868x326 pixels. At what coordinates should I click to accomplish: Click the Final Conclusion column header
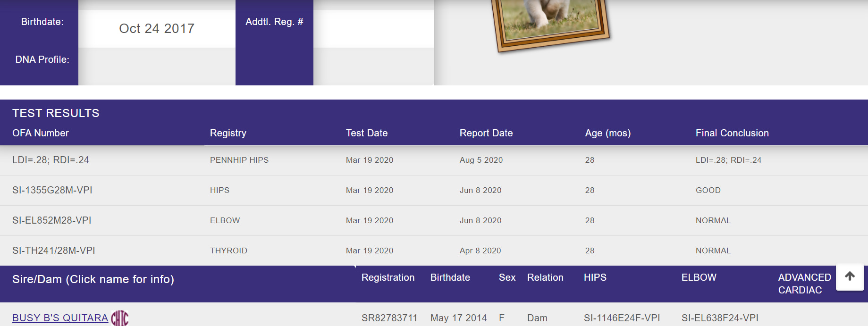[x=732, y=133]
